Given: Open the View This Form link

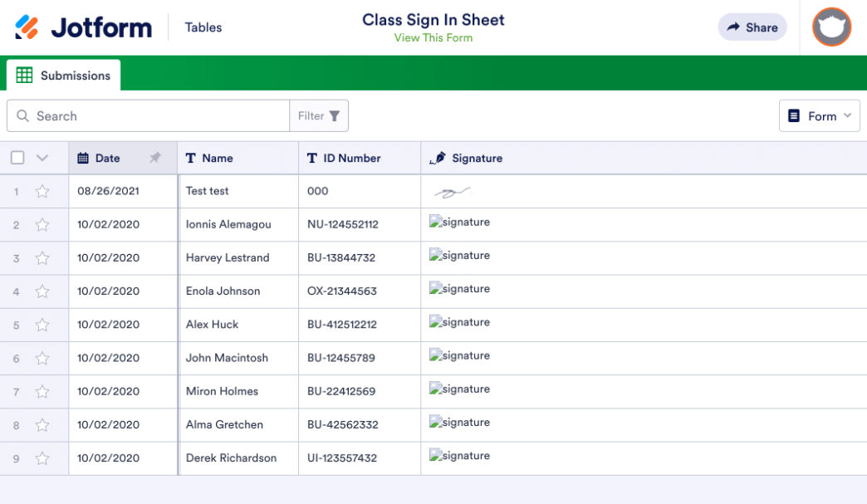Looking at the screenshot, I should pyautogui.click(x=433, y=37).
